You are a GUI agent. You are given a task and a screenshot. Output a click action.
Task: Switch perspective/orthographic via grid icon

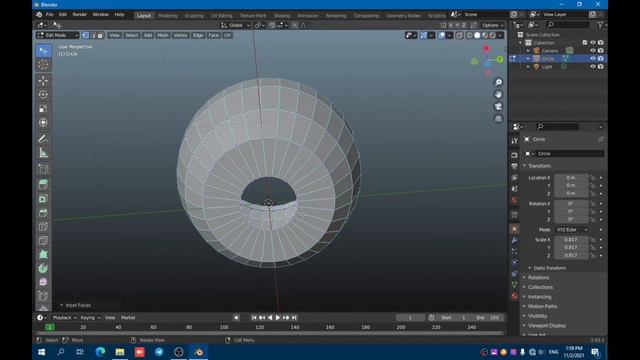click(498, 119)
